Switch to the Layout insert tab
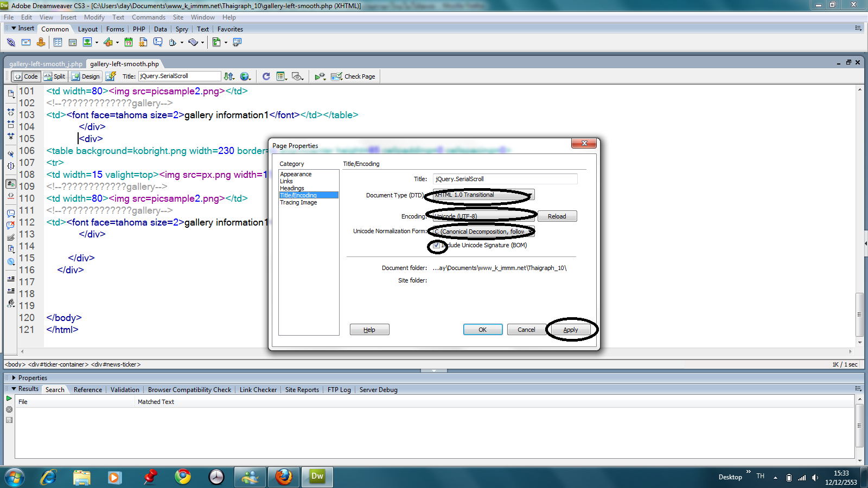This screenshot has height=488, width=868. 87,29
